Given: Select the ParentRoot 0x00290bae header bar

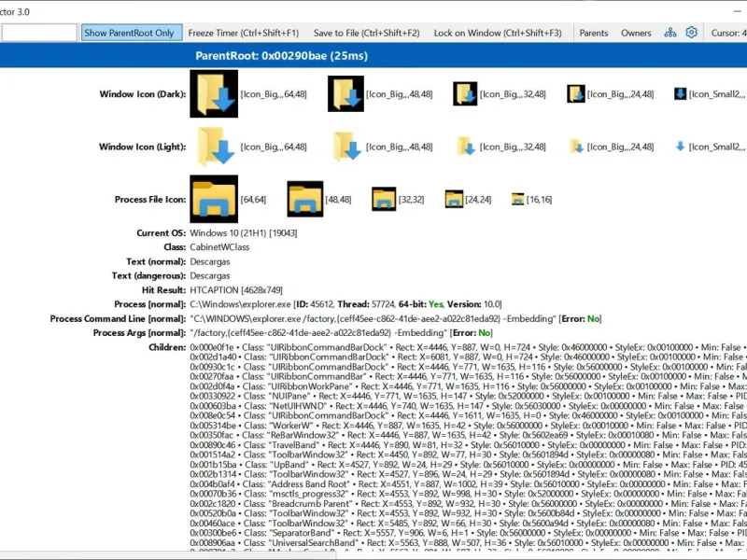Looking at the screenshot, I should point(373,56).
